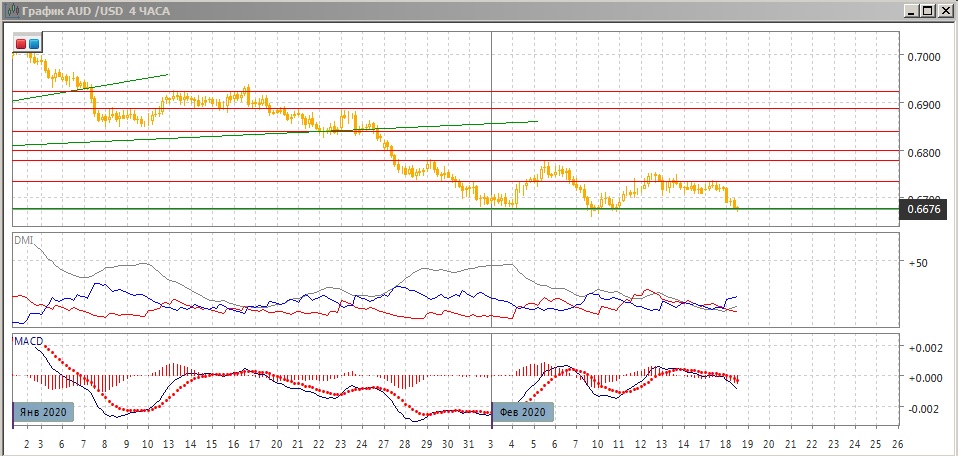Maximize the AUD/USD chart window
This screenshot has width=958, height=456.
coord(928,11)
